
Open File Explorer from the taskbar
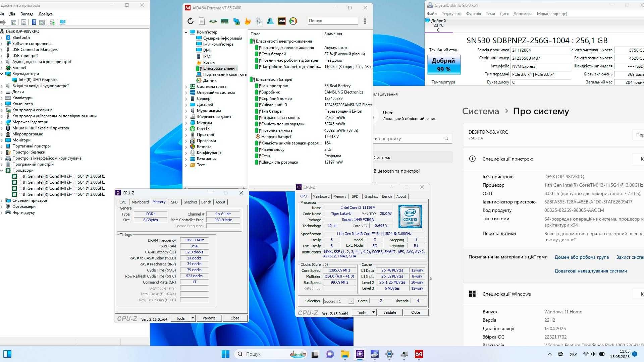(345, 354)
